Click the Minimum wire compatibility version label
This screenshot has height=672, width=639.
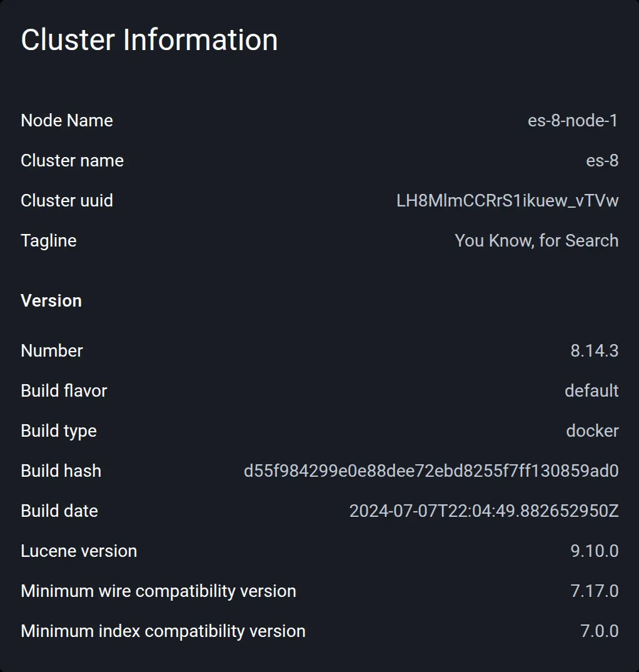158,591
